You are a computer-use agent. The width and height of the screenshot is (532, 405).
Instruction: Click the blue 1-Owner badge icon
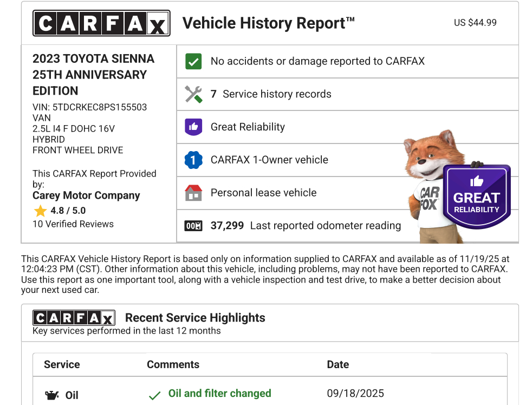point(193,160)
